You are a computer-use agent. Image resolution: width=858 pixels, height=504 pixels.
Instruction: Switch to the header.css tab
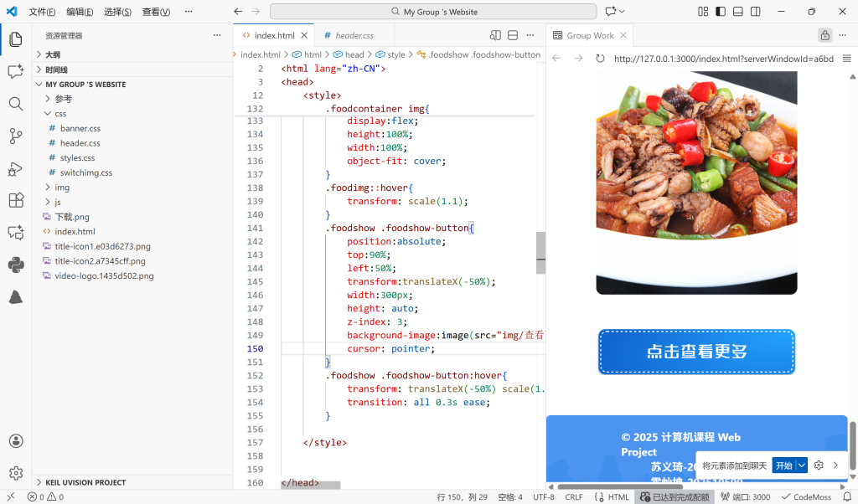pyautogui.click(x=354, y=36)
